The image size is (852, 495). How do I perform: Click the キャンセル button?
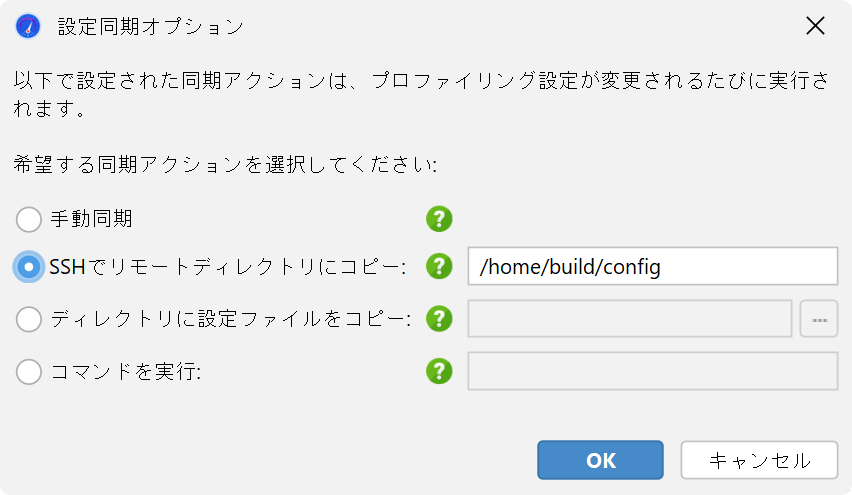point(759,460)
